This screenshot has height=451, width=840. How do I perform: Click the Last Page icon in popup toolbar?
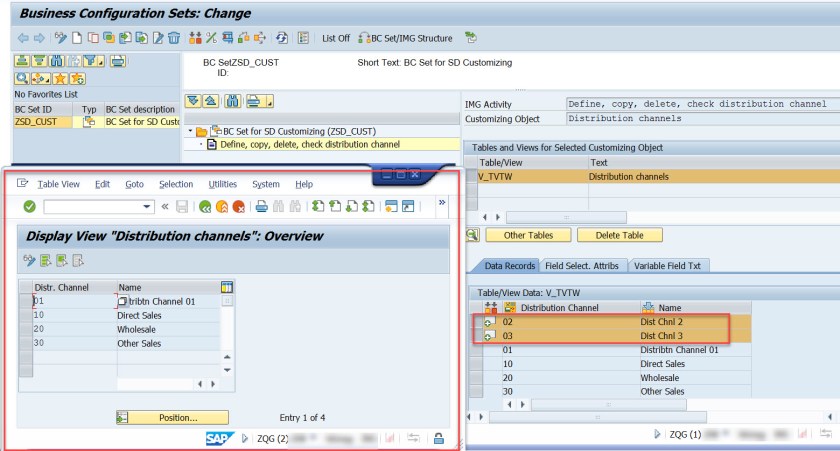tap(369, 206)
